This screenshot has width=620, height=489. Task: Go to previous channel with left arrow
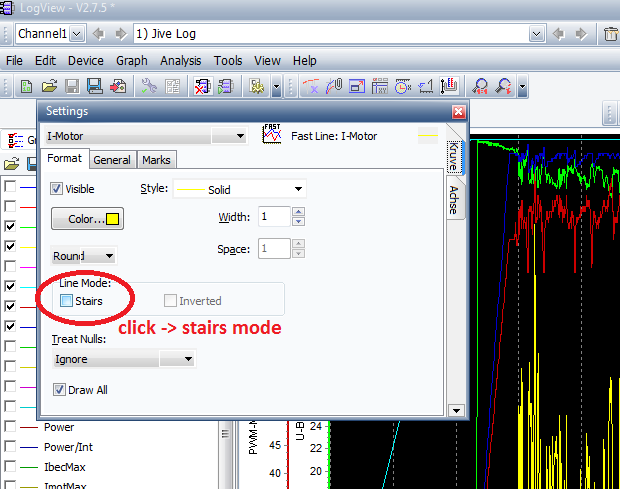pos(98,34)
